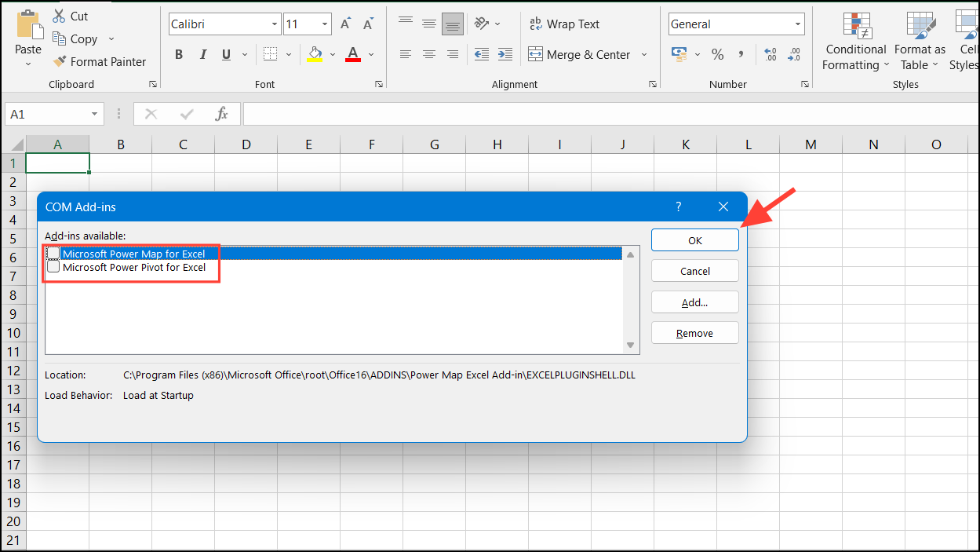Expand the font color dropdown arrow
The height and width of the screenshot is (552, 980).
[x=371, y=54]
